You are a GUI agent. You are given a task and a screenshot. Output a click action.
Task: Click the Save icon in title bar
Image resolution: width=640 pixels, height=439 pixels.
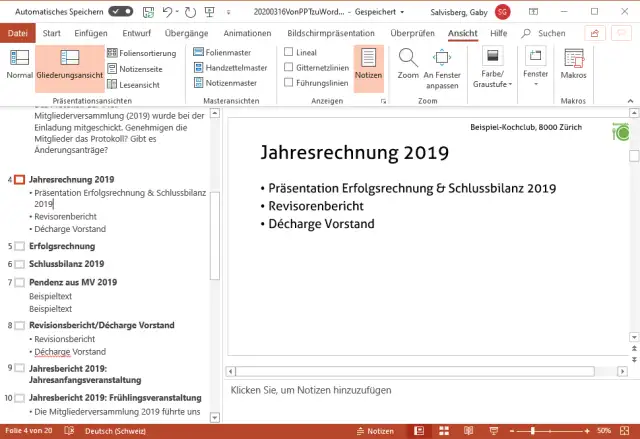click(148, 12)
